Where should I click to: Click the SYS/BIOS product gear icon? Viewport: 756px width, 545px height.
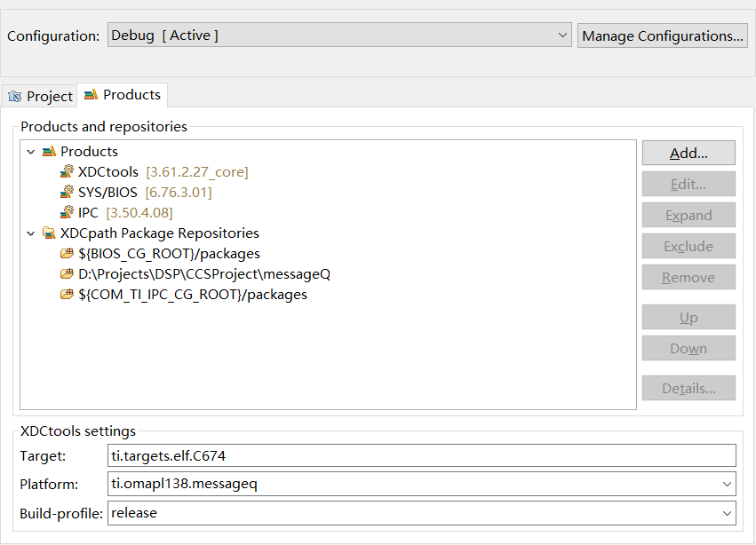pyautogui.click(x=68, y=193)
